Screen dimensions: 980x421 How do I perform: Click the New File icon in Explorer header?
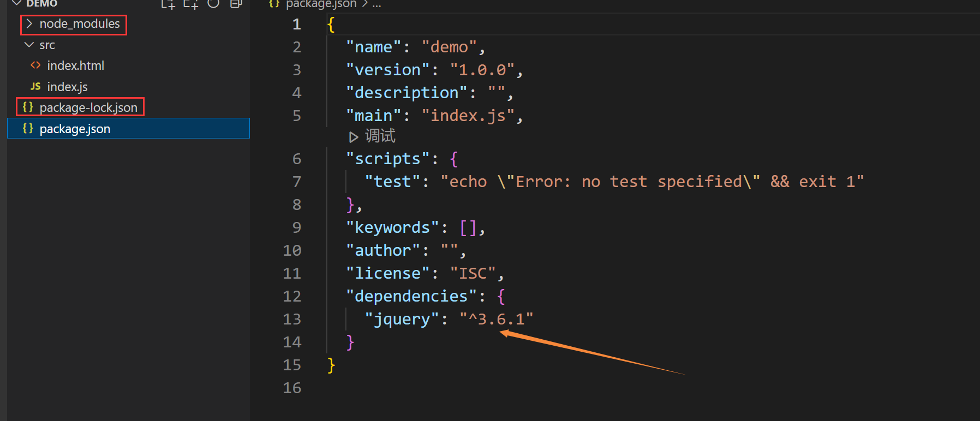[168, 4]
